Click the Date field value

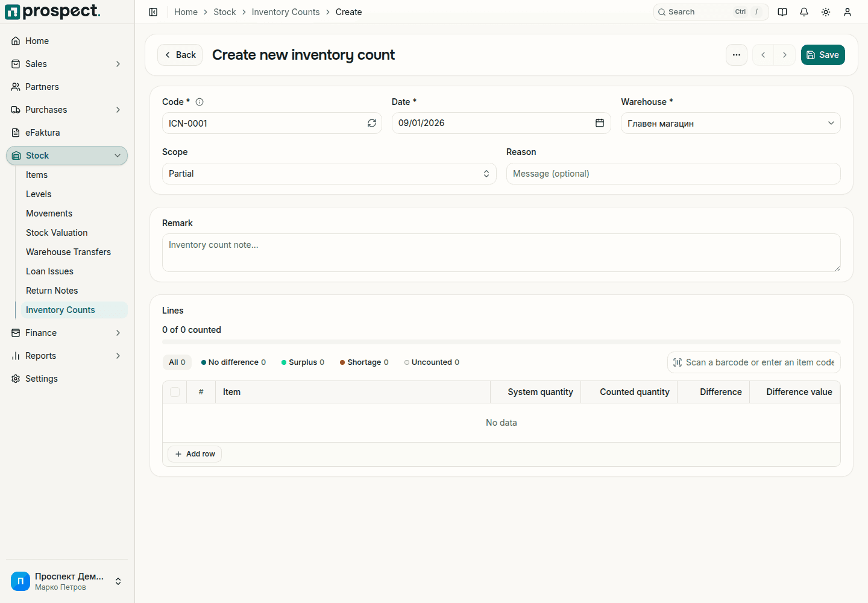tap(421, 123)
